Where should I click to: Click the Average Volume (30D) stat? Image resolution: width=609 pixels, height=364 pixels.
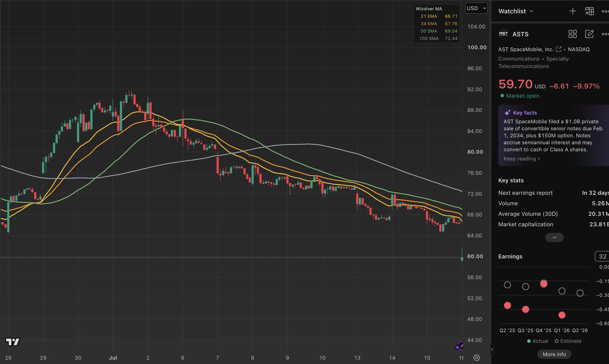(x=554, y=214)
